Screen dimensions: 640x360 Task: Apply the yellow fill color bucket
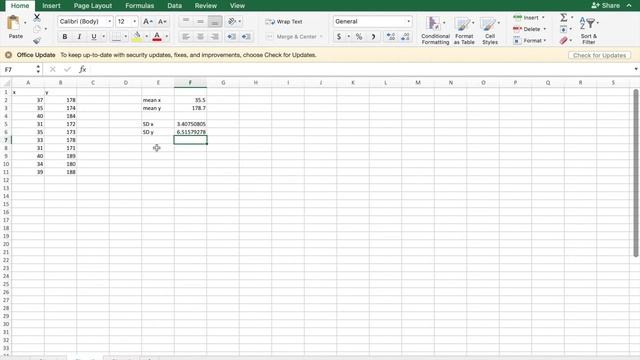point(137,37)
